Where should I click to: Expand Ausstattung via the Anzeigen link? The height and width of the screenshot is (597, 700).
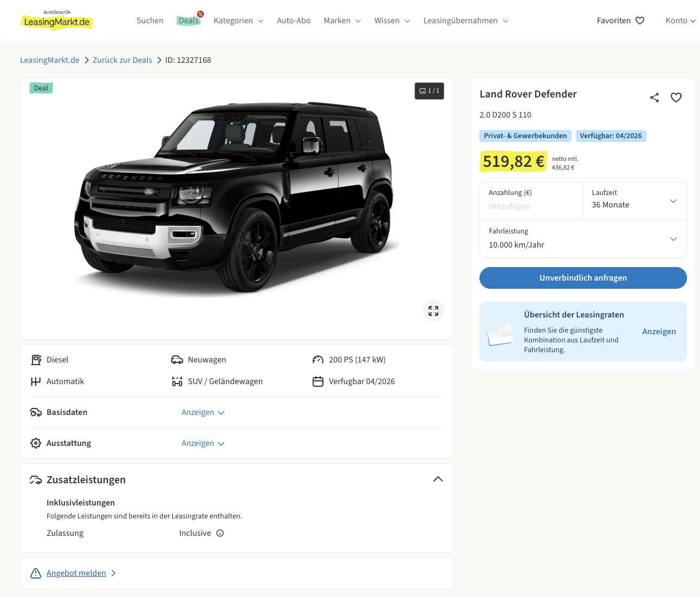(x=203, y=443)
